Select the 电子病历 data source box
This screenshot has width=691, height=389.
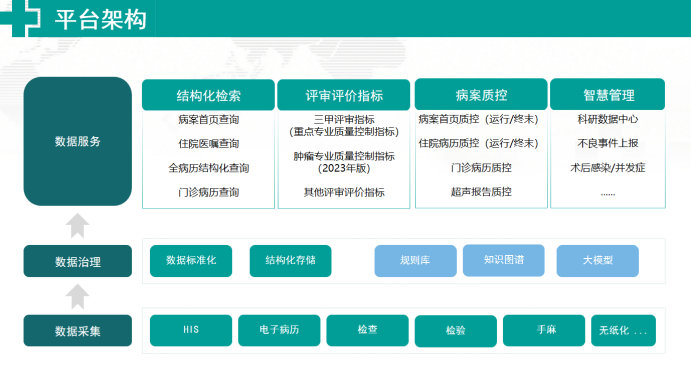[279, 330]
